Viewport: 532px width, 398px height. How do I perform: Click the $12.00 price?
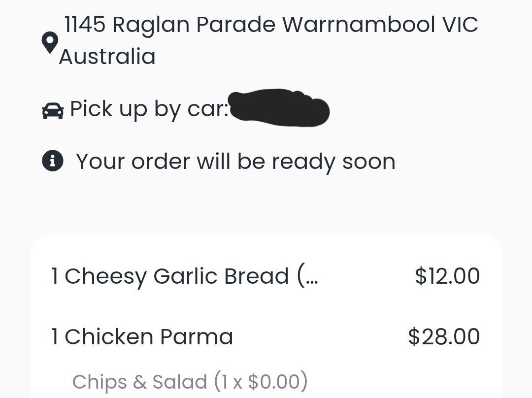pyautogui.click(x=447, y=276)
